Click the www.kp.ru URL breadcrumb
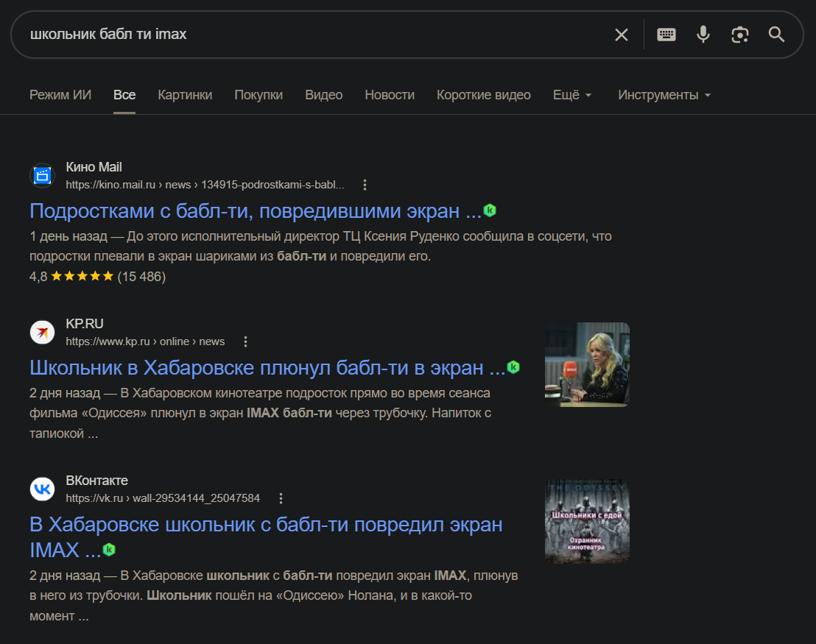Image resolution: width=816 pixels, height=644 pixels. (145, 342)
